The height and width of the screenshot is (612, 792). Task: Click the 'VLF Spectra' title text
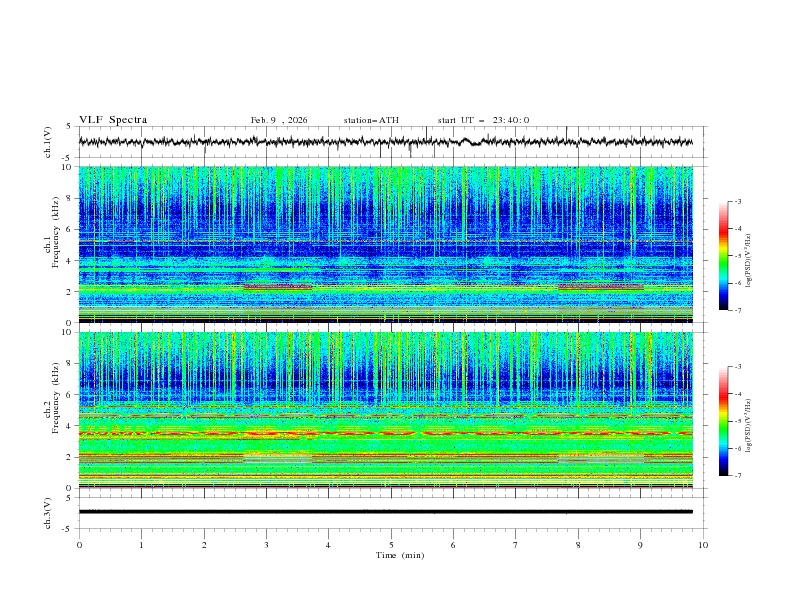pyautogui.click(x=113, y=120)
